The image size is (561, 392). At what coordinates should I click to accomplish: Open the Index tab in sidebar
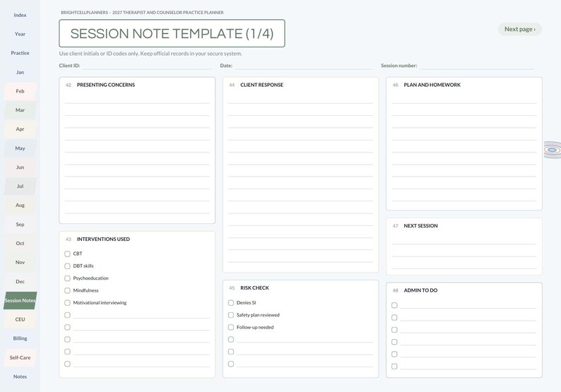click(20, 15)
